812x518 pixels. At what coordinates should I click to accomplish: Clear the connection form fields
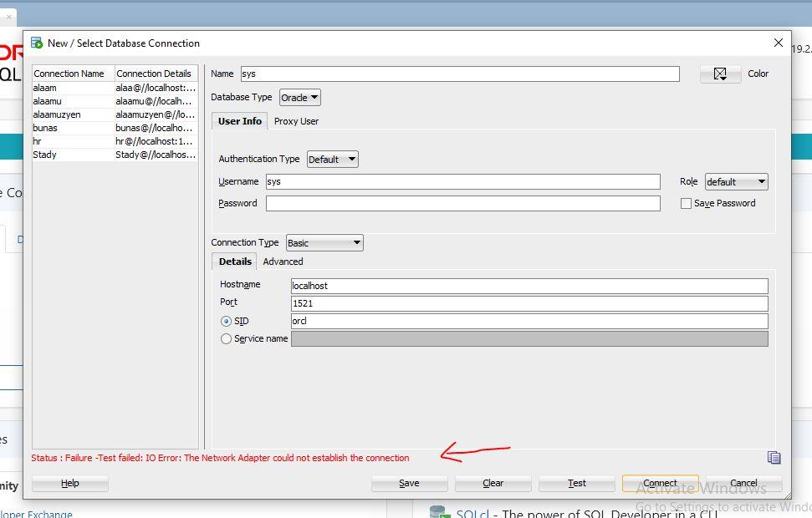click(x=493, y=483)
